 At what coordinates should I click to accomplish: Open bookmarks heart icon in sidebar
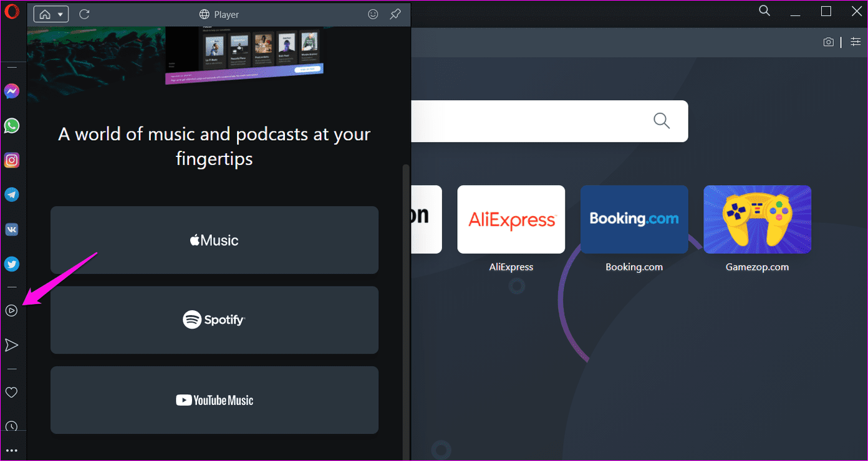(11, 392)
